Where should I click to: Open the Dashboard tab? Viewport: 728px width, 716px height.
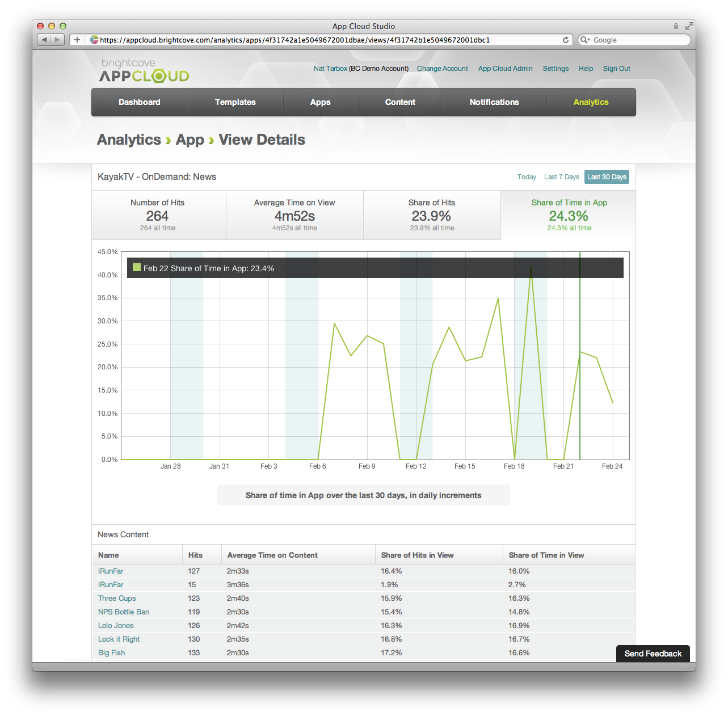coord(140,102)
